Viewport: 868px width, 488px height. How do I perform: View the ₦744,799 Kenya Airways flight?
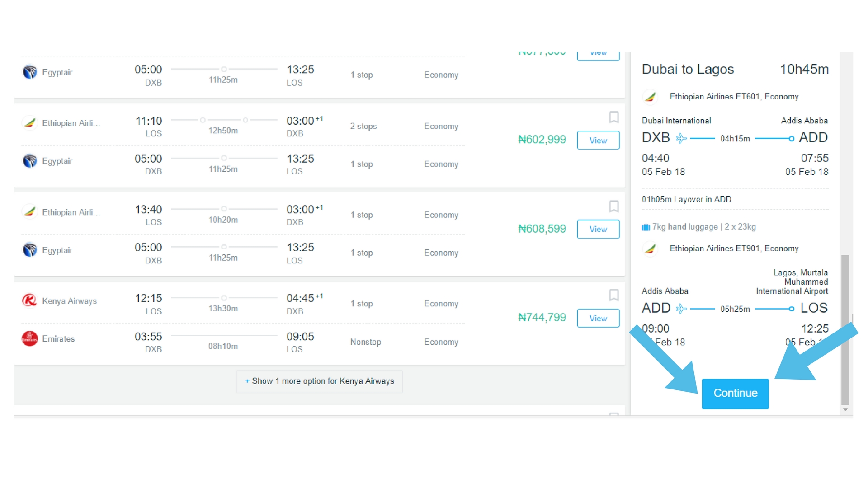(x=598, y=318)
